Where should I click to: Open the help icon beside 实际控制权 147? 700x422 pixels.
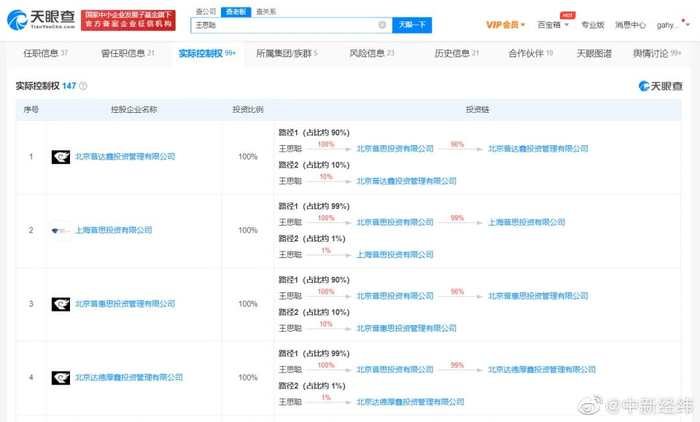tap(83, 86)
